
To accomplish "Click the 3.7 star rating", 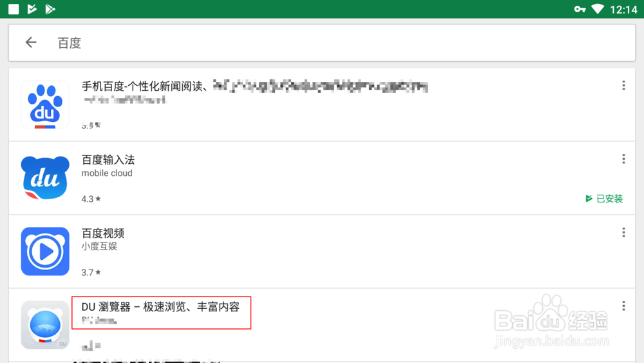I will coord(91,272).
